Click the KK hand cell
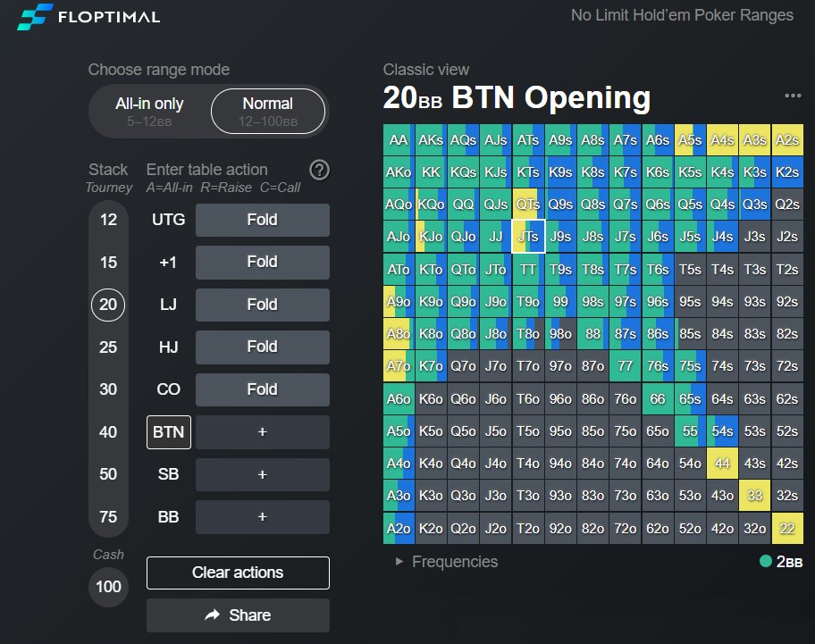Viewport: 815px width, 644px height. (x=431, y=172)
